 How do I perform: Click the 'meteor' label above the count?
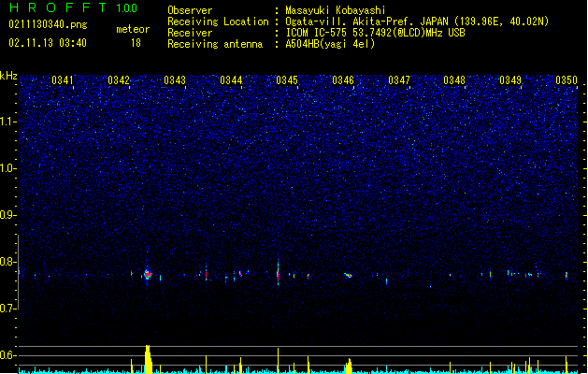pos(133,29)
